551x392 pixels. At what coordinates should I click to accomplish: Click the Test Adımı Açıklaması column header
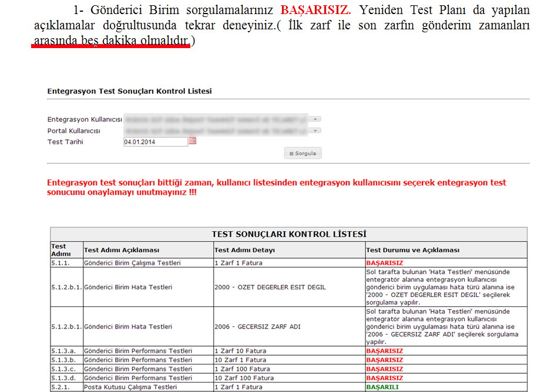coord(122,250)
